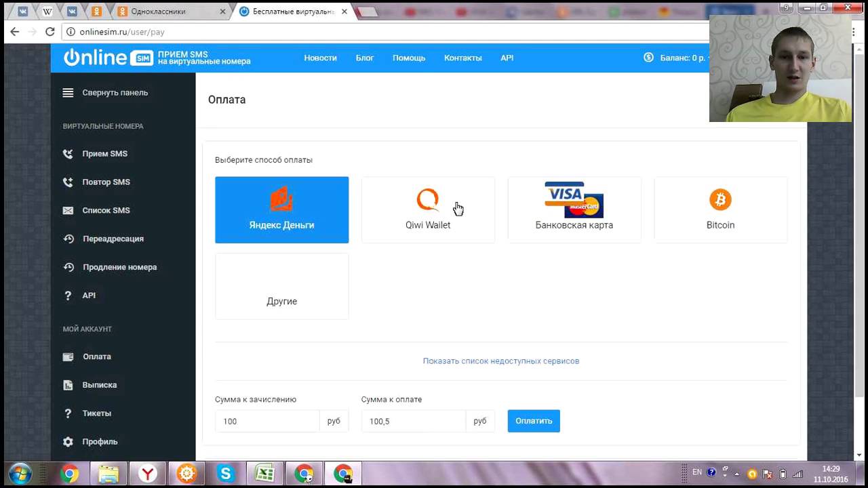
Task: Go to Оплата in the account menu
Action: click(x=96, y=357)
